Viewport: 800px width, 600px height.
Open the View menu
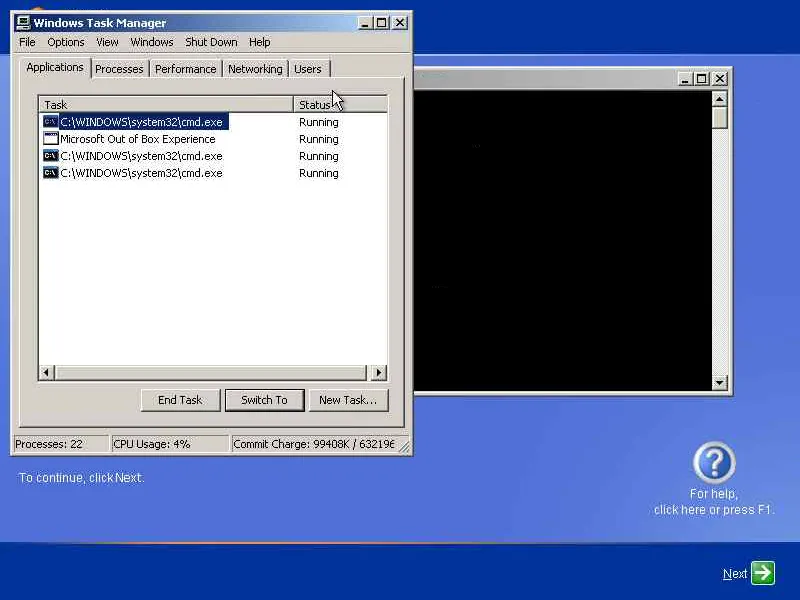click(107, 42)
